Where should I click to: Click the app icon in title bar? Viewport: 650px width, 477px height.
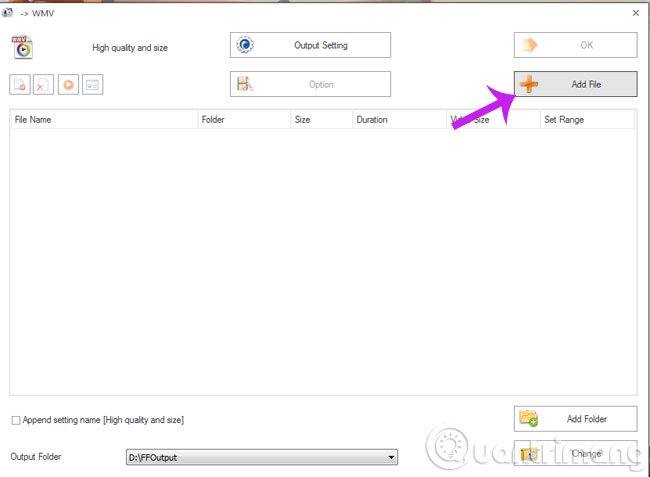(x=7, y=13)
